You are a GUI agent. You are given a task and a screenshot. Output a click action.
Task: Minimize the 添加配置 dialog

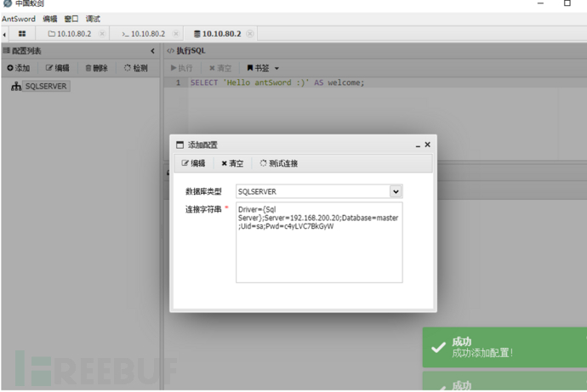click(418, 145)
